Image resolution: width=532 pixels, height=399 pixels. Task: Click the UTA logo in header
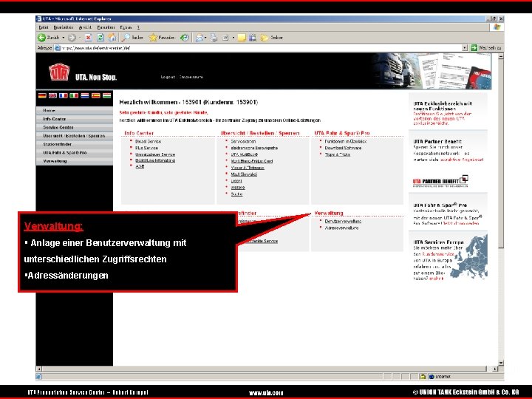coord(59,72)
